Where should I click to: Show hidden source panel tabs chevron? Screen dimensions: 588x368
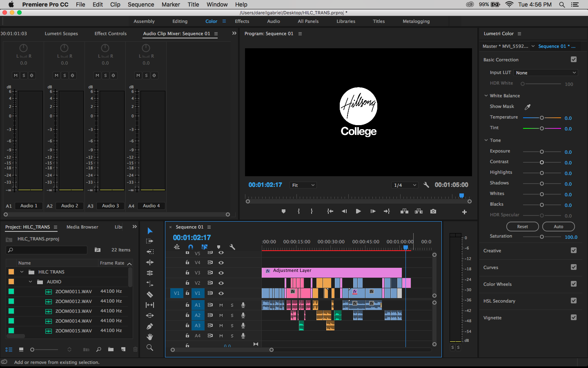[234, 33]
